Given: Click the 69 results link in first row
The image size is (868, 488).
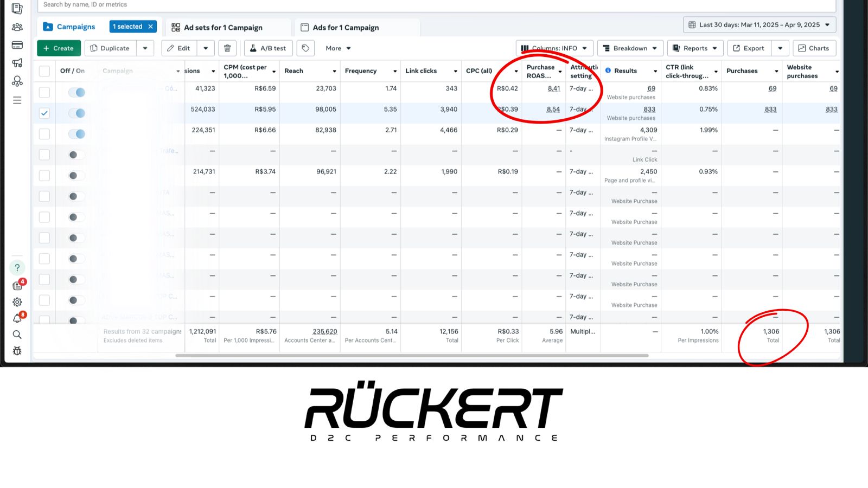Looking at the screenshot, I should (651, 88).
